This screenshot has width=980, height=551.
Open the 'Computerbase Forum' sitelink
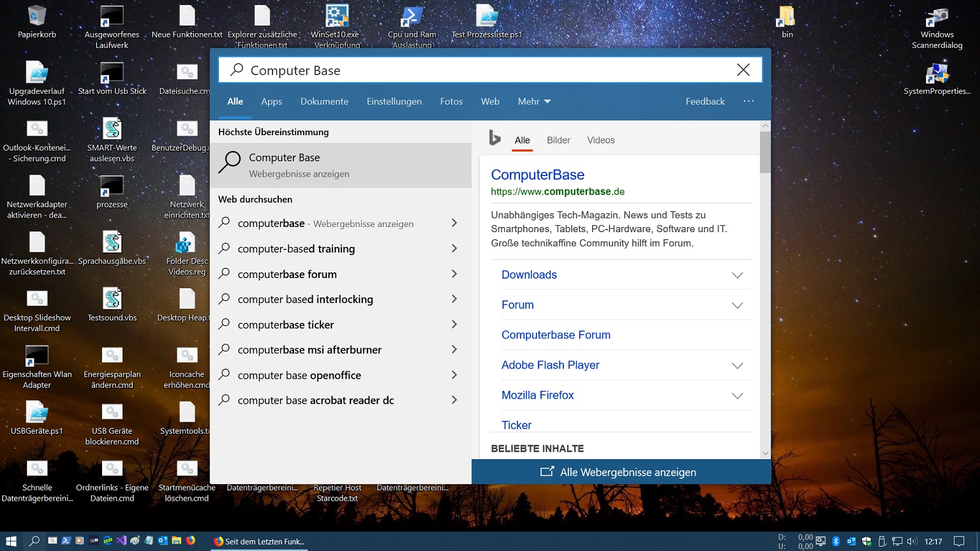click(x=556, y=335)
